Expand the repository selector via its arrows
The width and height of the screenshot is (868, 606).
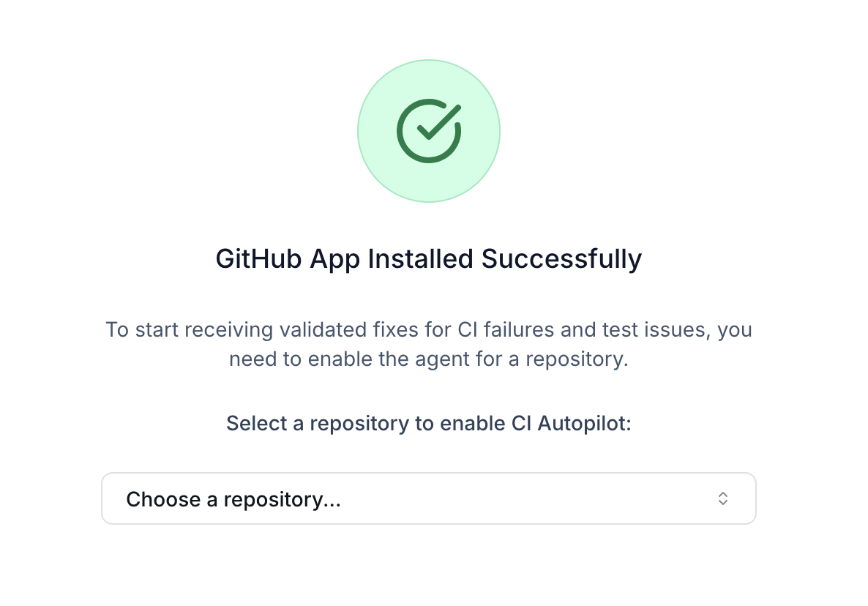[x=722, y=499]
